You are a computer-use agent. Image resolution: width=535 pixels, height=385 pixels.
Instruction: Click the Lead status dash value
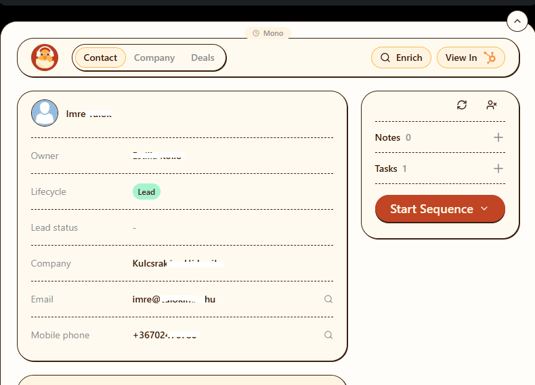point(134,228)
